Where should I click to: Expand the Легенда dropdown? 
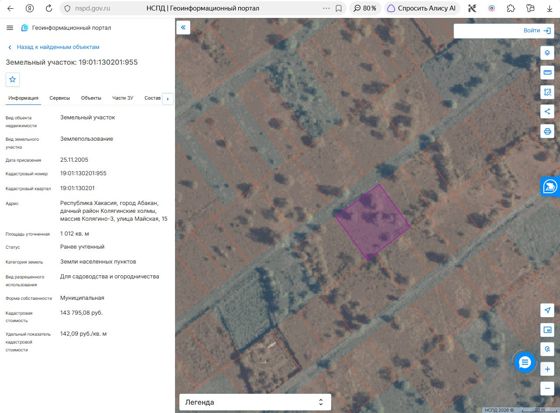[x=255, y=402]
